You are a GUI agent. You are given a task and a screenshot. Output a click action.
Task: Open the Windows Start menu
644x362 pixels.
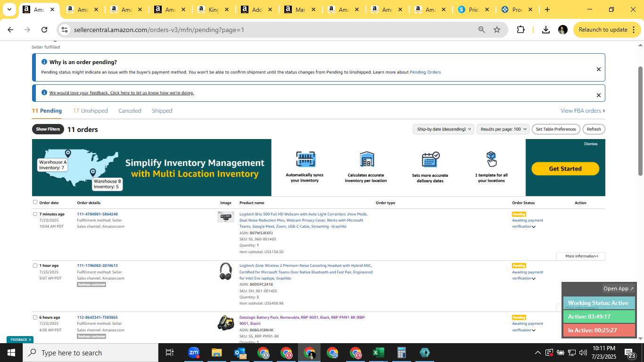click(11, 353)
